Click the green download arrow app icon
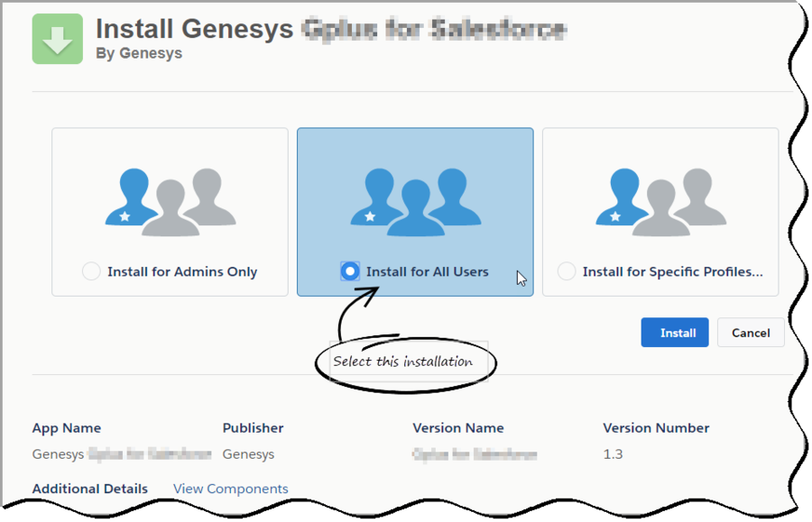 (x=58, y=39)
